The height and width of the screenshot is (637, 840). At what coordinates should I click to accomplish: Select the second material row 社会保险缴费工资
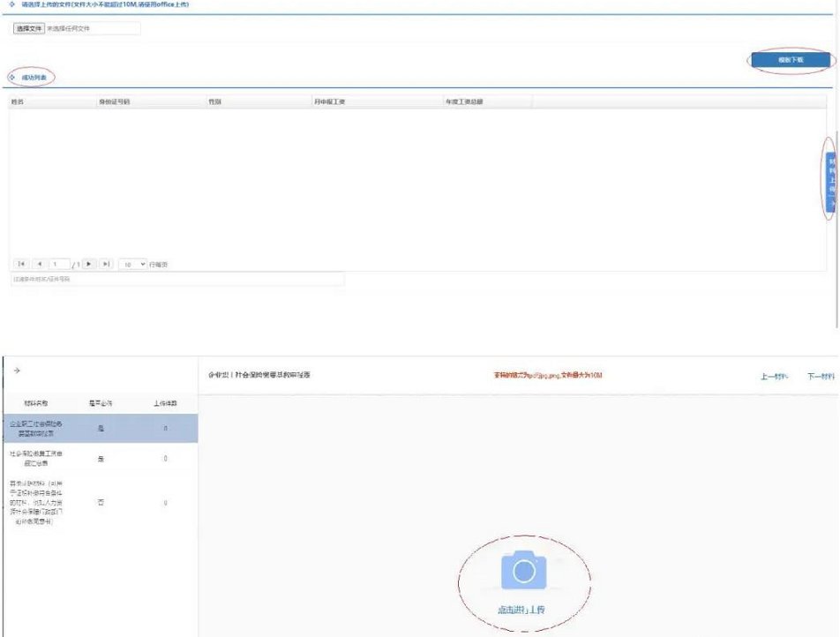98,458
